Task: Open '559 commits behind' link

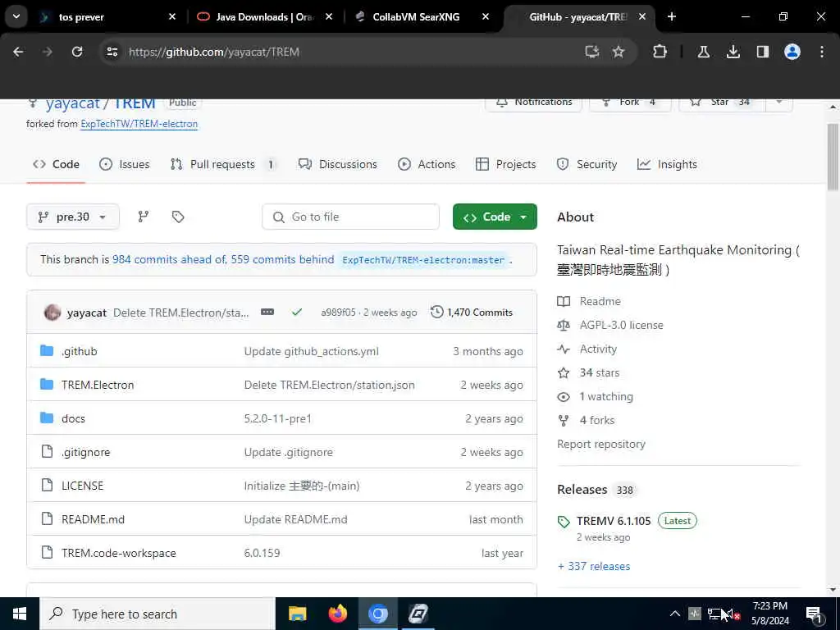Action: pos(282,259)
